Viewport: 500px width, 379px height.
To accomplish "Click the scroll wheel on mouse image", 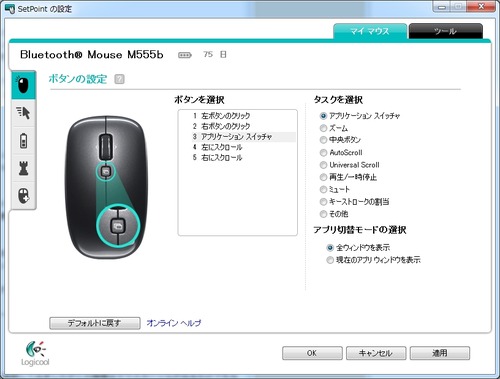I will (106, 147).
